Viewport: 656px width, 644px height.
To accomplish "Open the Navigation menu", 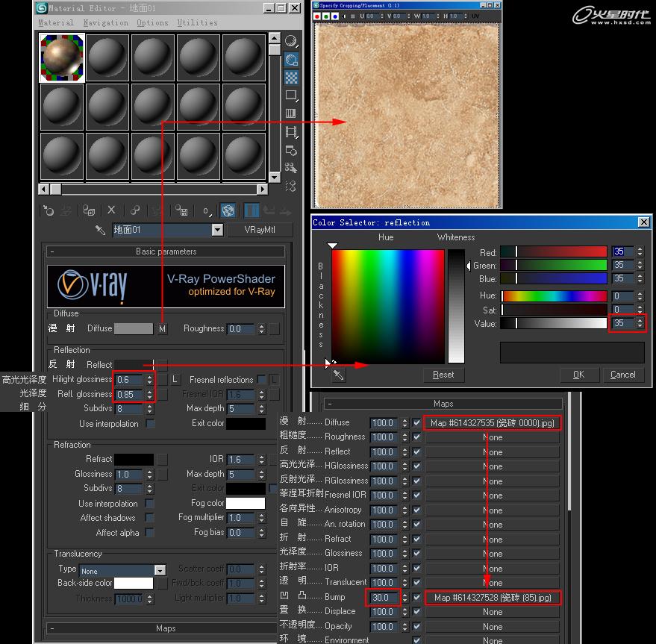I will click(105, 22).
